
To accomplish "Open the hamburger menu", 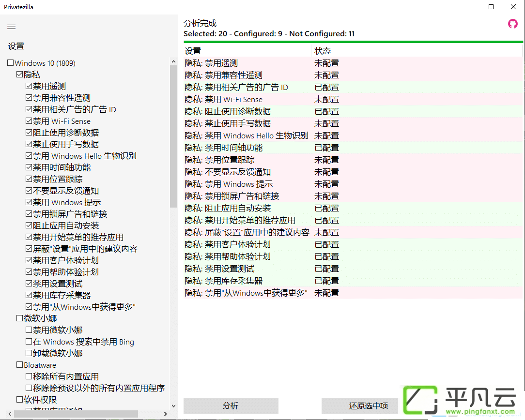I will coord(12,27).
